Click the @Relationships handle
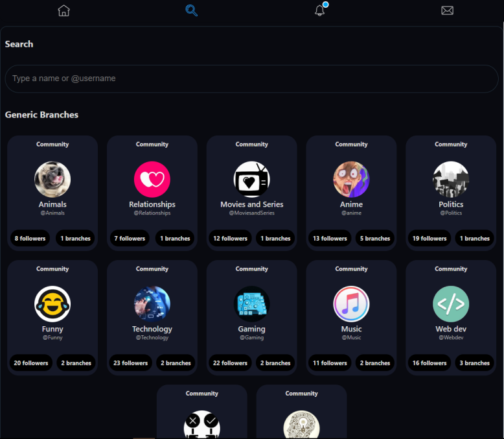Image resolution: width=504 pixels, height=439 pixels. click(152, 213)
